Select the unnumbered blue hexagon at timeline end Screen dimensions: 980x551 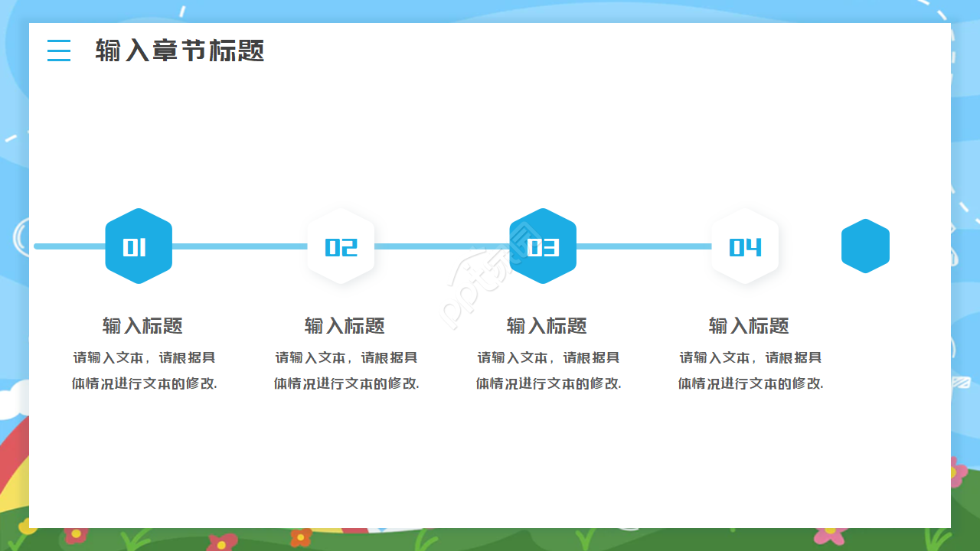[x=865, y=246]
